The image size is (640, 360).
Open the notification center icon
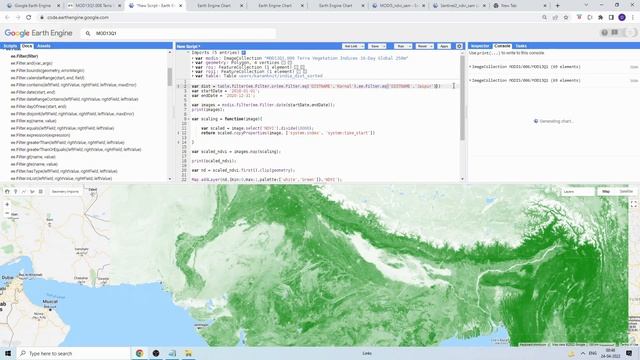tap(629, 353)
